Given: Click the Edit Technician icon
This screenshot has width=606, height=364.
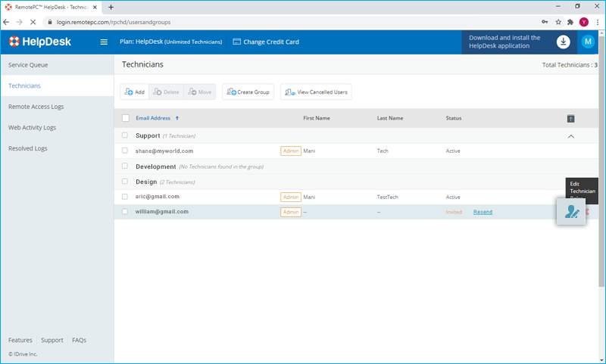Looking at the screenshot, I should click(x=571, y=212).
